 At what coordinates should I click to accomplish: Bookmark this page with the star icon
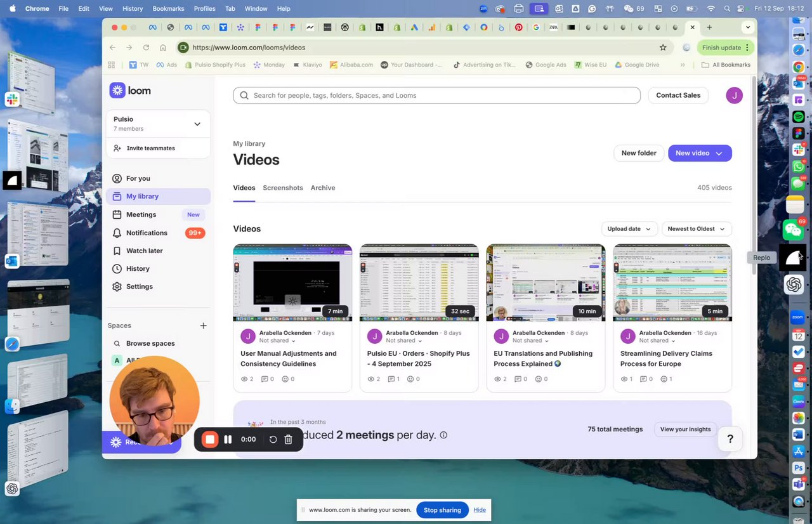663,48
